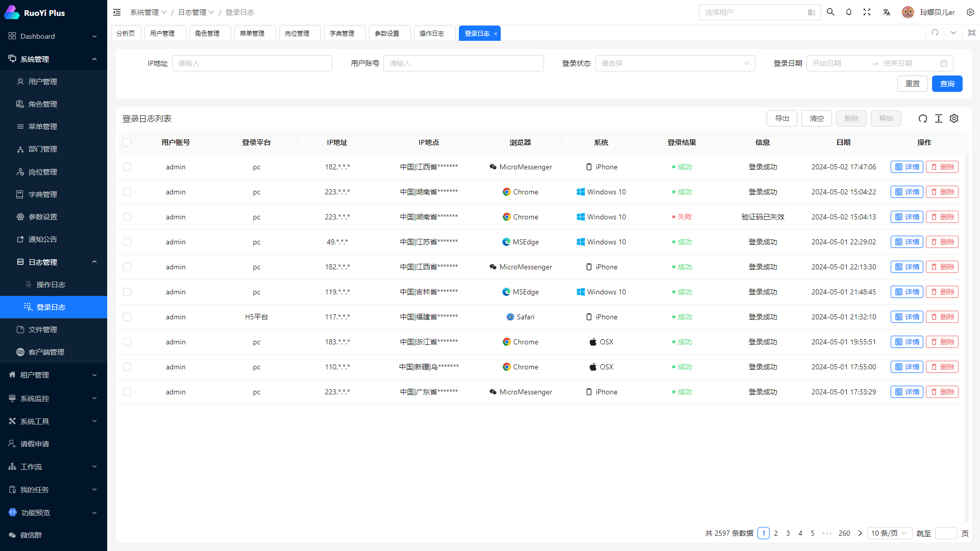Click the 查询 search button
The image size is (980, 551).
pos(947,84)
